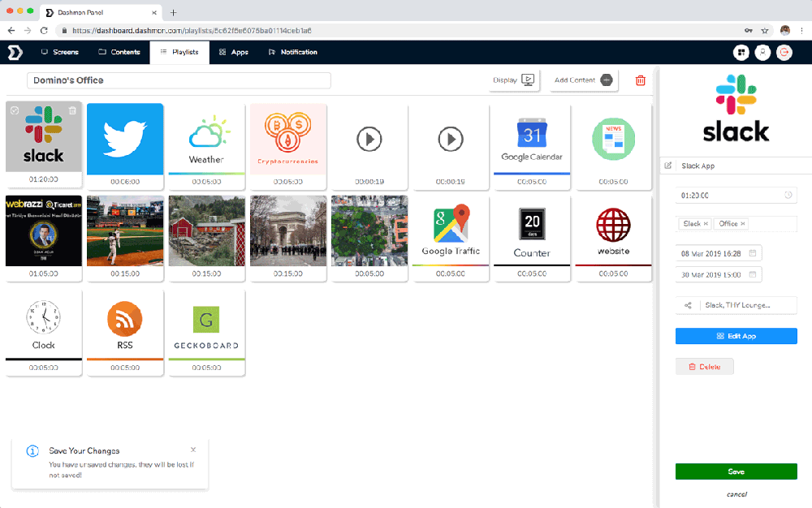Delete playlist with red trash icon

click(x=641, y=80)
